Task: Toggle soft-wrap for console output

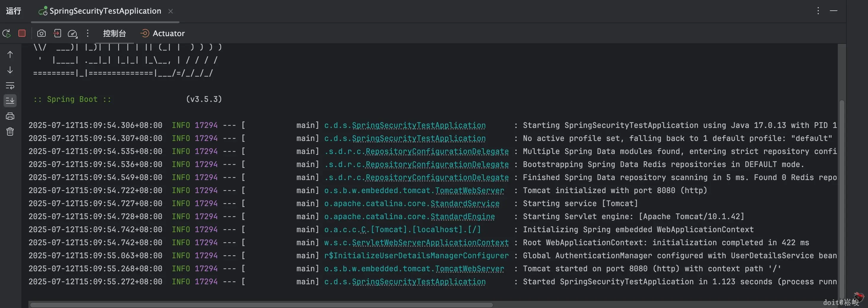Action: point(10,86)
